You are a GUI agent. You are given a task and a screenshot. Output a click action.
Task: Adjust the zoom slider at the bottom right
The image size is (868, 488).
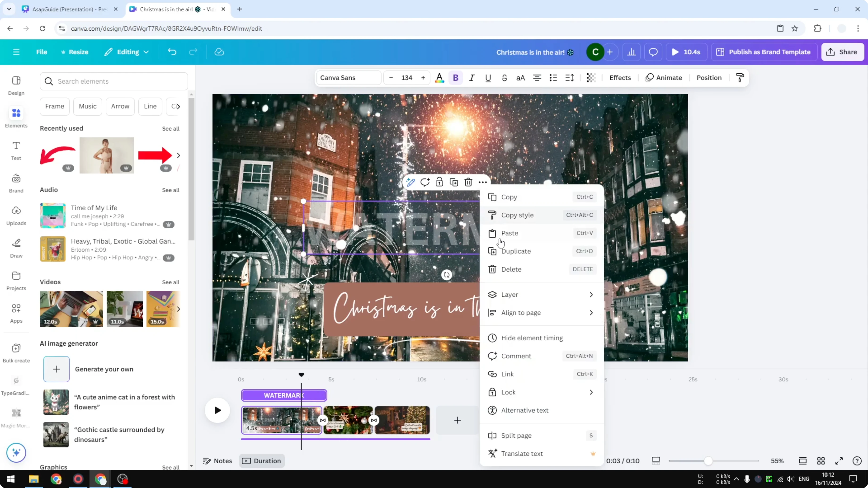(709, 461)
